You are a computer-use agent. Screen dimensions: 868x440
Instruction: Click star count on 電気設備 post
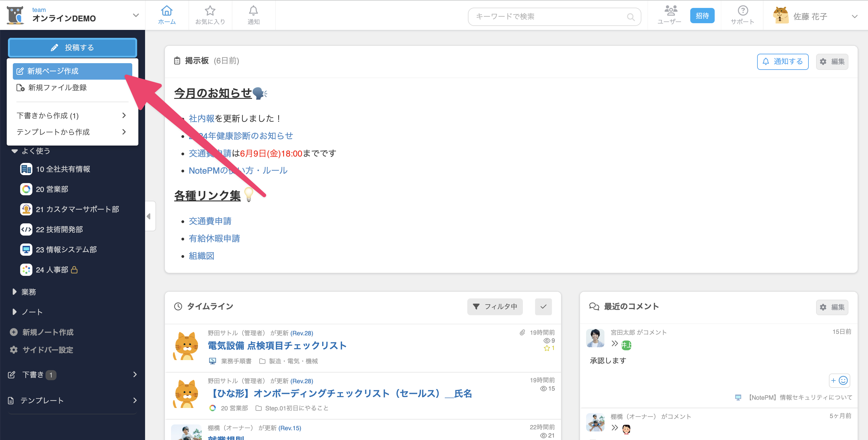pyautogui.click(x=549, y=348)
